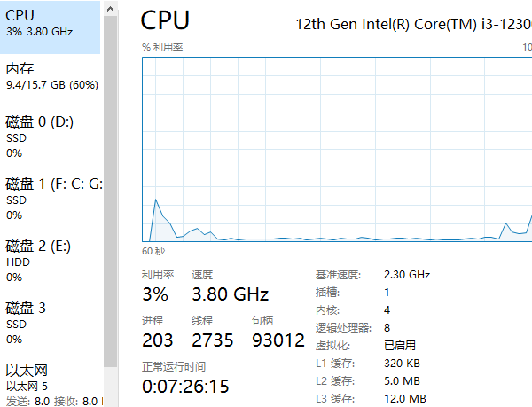Click the sidebar scroll up arrow
Screen dimensions: 532x407
pyautogui.click(x=110, y=9)
